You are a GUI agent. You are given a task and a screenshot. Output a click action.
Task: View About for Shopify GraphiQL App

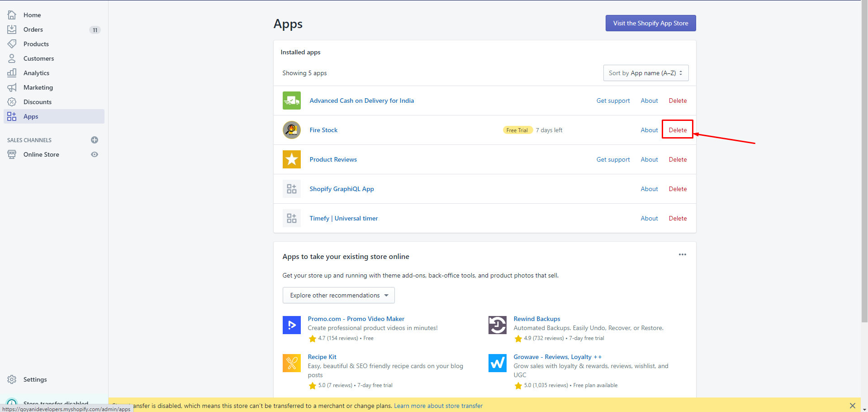tap(650, 189)
